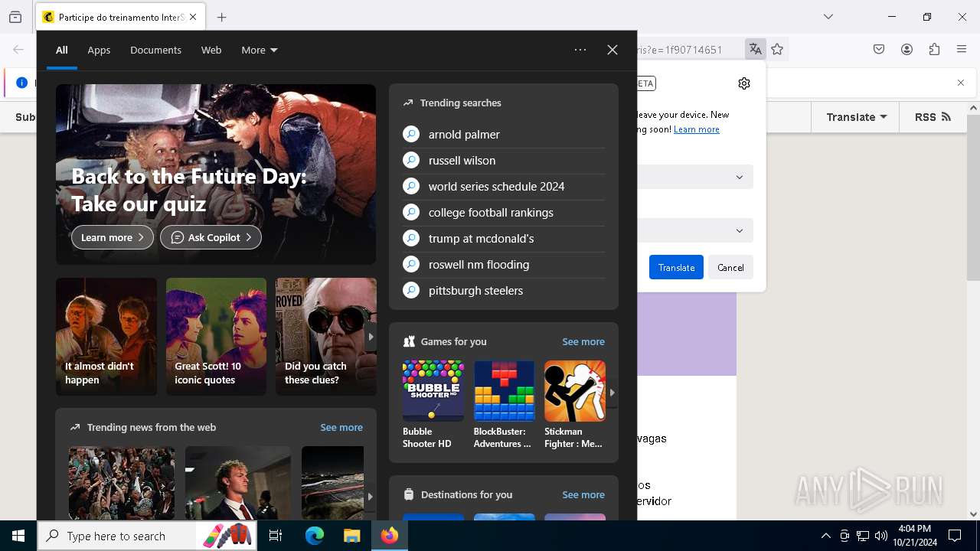Viewport: 980px width, 551px height.
Task: See more Destinations for you
Action: pos(583,494)
